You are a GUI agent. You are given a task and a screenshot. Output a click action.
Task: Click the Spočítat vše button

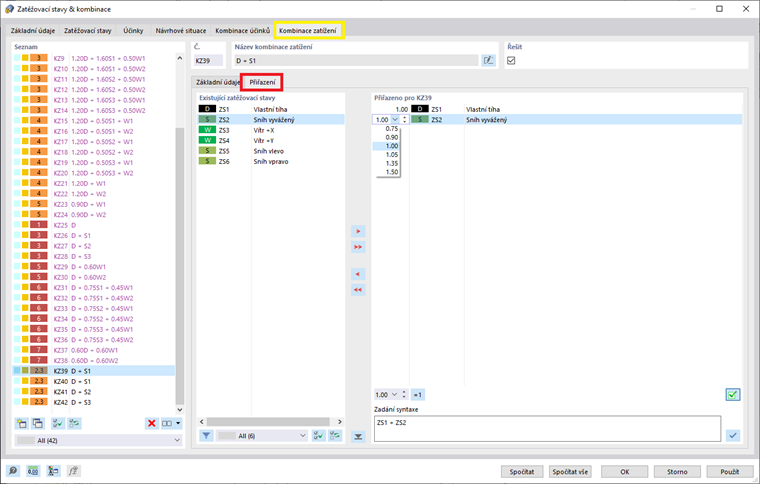click(x=570, y=471)
